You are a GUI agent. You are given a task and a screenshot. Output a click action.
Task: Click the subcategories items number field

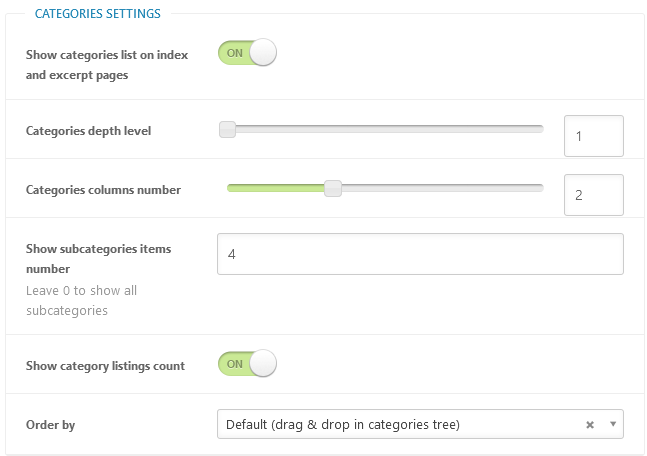[x=420, y=254]
